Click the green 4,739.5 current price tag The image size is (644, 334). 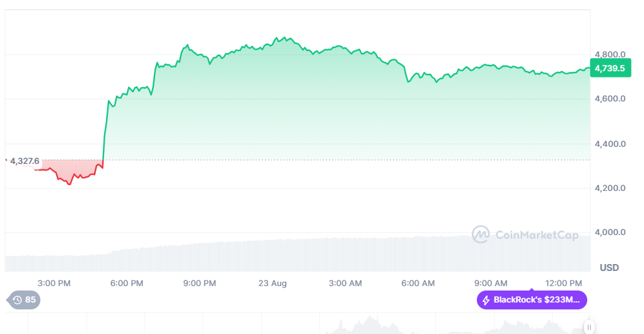[610, 68]
